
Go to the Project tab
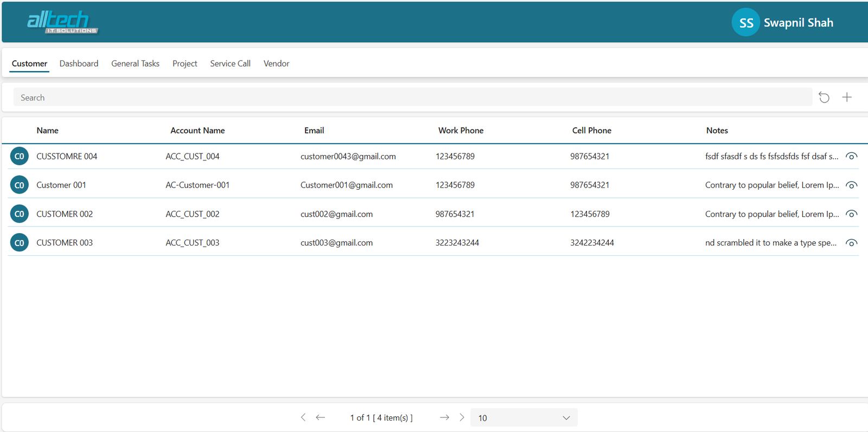tap(184, 63)
